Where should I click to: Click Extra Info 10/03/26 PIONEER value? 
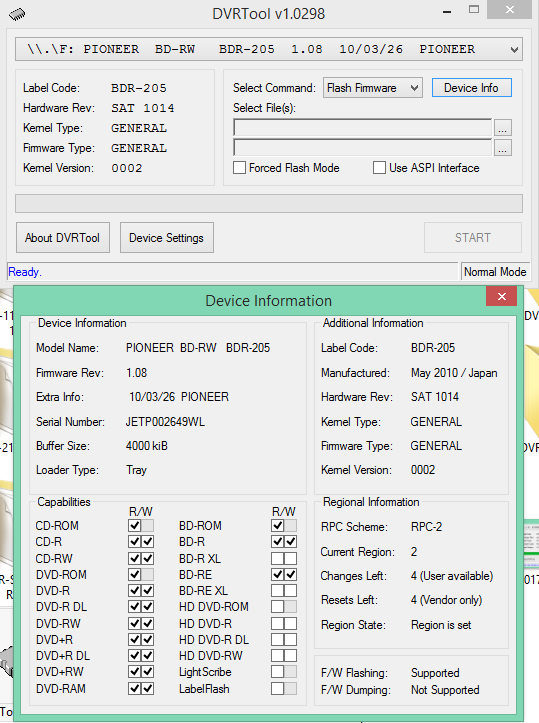[179, 397]
